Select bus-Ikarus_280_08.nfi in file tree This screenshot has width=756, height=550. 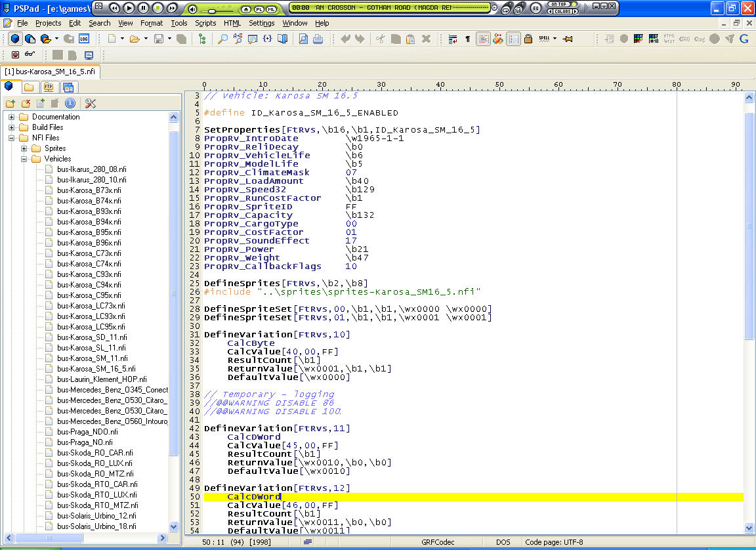pos(92,169)
